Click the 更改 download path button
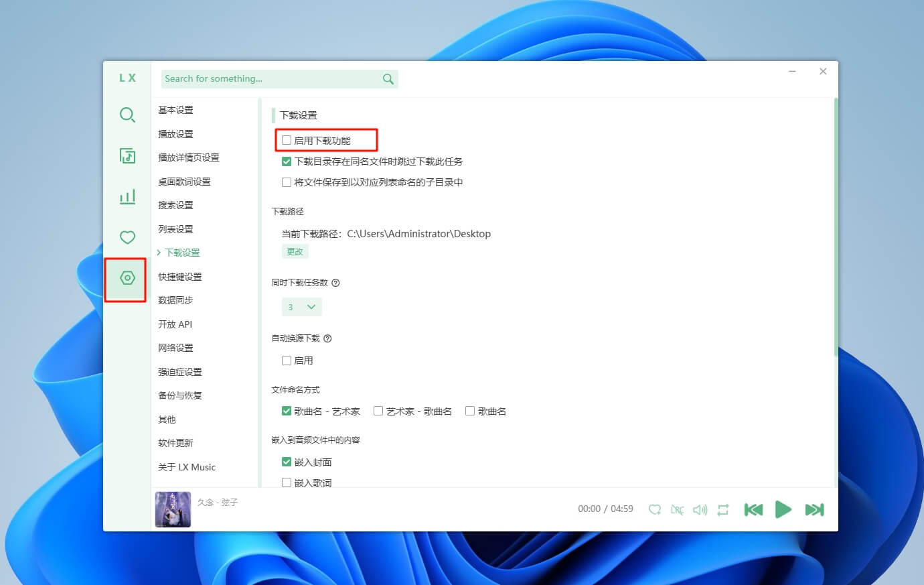924x585 pixels. tap(295, 251)
